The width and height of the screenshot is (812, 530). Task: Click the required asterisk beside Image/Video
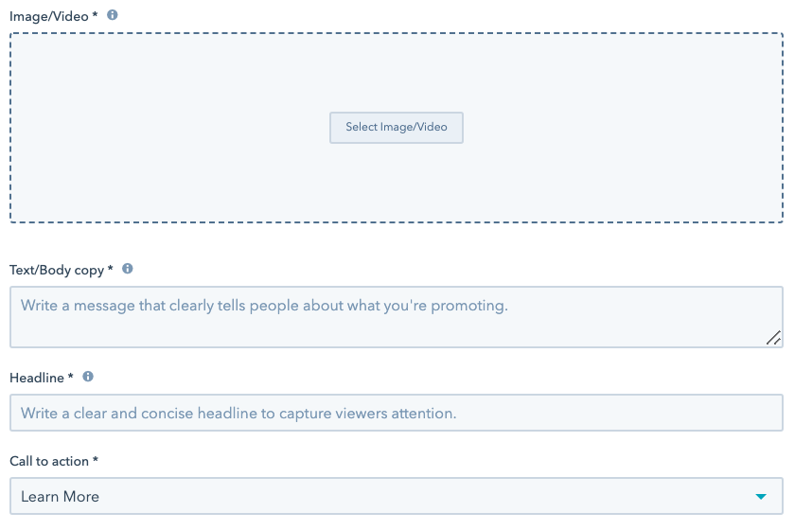(x=95, y=15)
